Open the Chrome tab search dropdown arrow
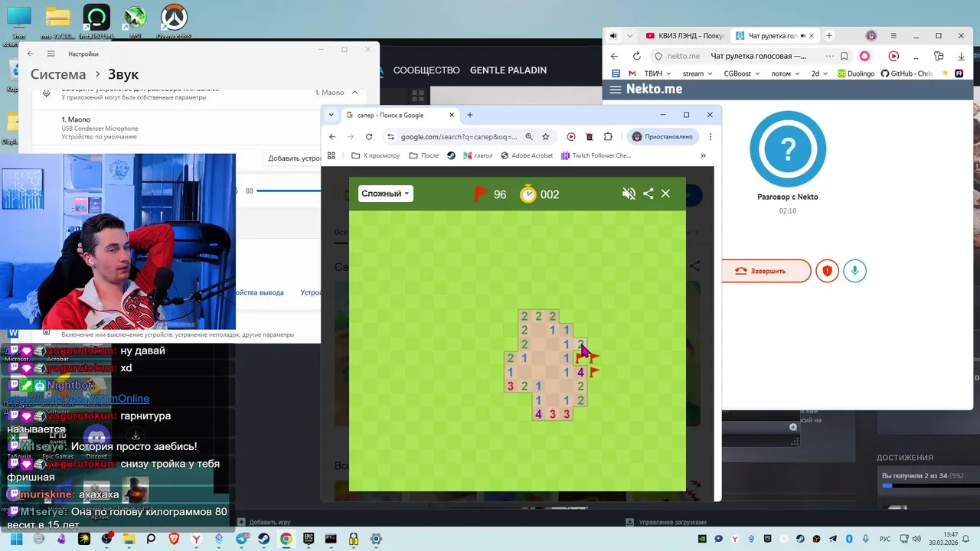 [x=332, y=115]
